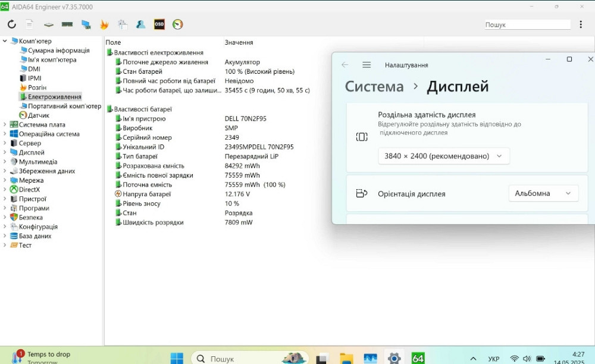Click the refresh arrow toolbar icon
Viewport: 595px width, 364px height.
11,24
